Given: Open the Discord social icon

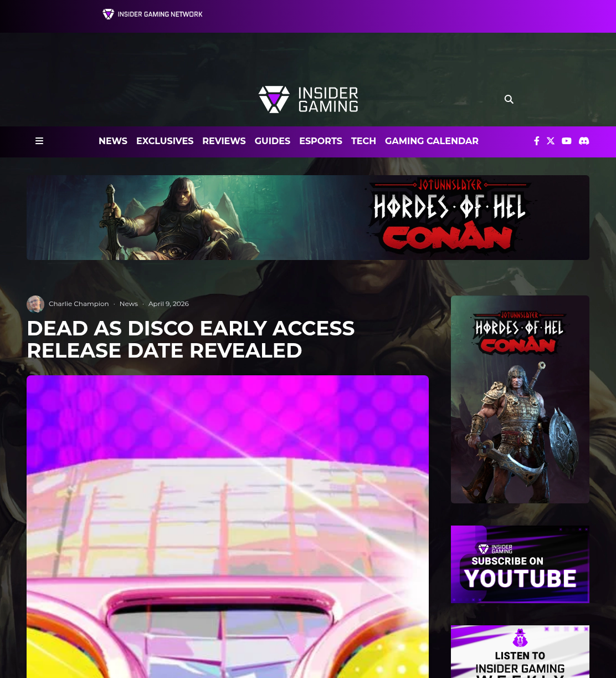Looking at the screenshot, I should click(584, 141).
